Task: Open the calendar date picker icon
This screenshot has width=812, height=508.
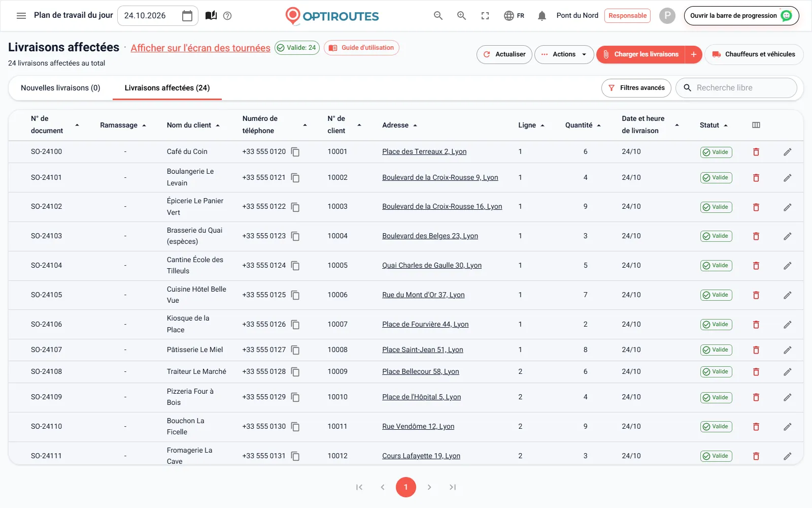Action: pos(187,16)
